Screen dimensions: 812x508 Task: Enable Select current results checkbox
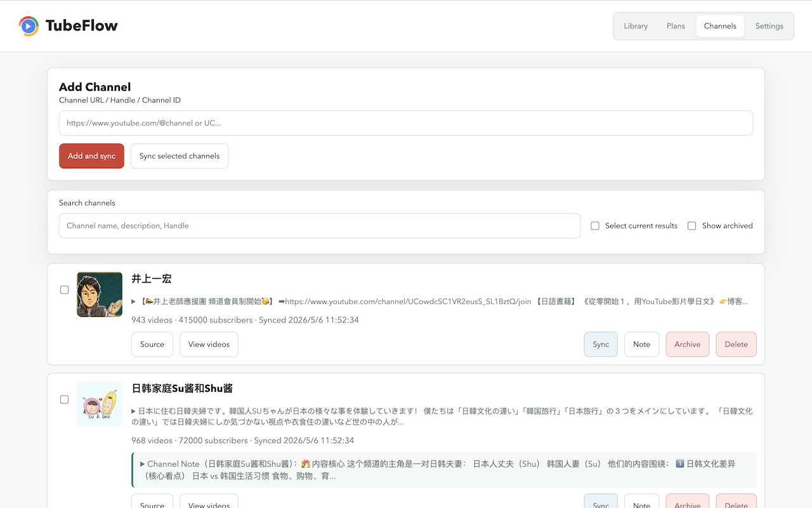pyautogui.click(x=595, y=226)
